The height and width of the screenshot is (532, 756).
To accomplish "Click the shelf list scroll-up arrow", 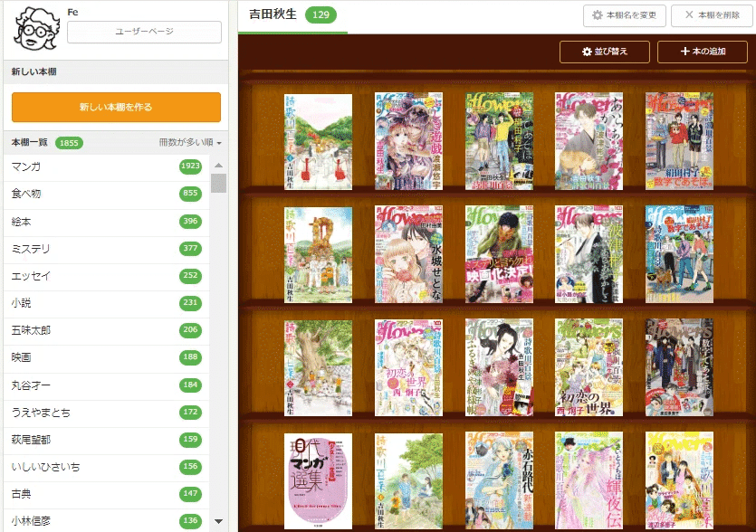I will [x=218, y=166].
